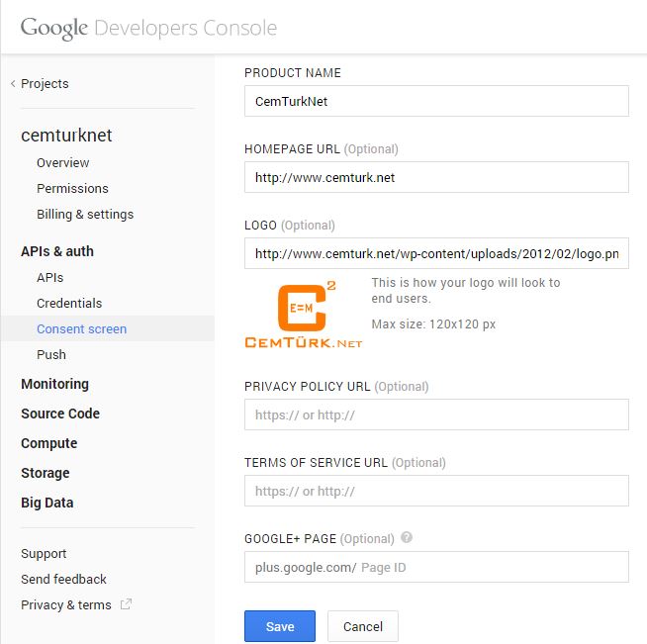Select Consent screen in the sidebar
Viewport: 647px width, 644px height.
82,328
